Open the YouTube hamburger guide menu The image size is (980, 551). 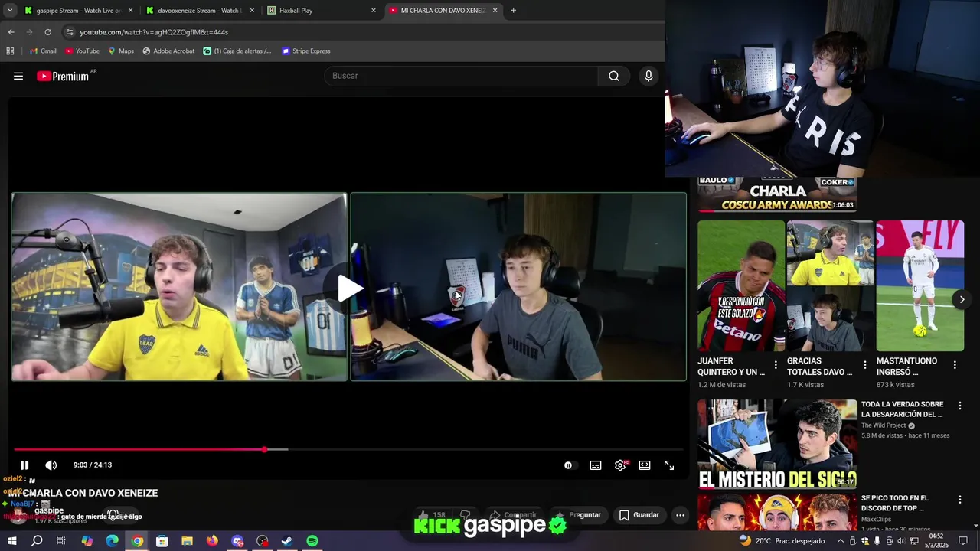click(x=18, y=76)
